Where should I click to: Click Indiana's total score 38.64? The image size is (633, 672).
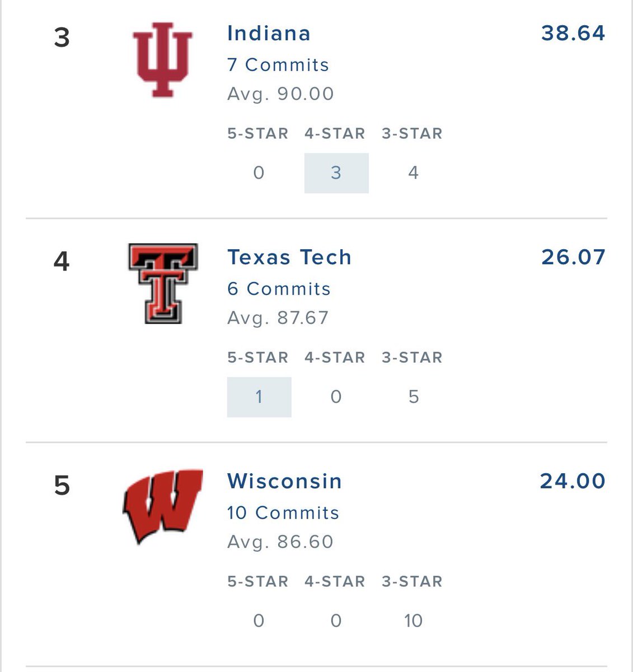tap(573, 32)
